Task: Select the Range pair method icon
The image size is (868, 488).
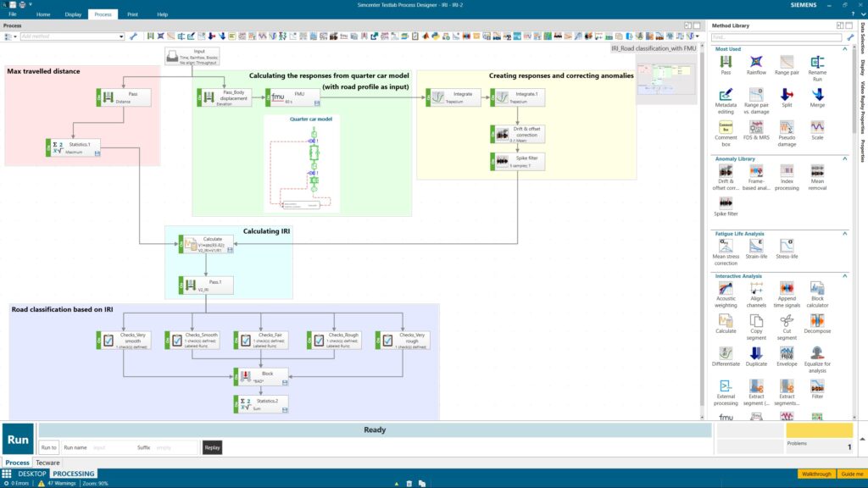Action: [x=787, y=62]
